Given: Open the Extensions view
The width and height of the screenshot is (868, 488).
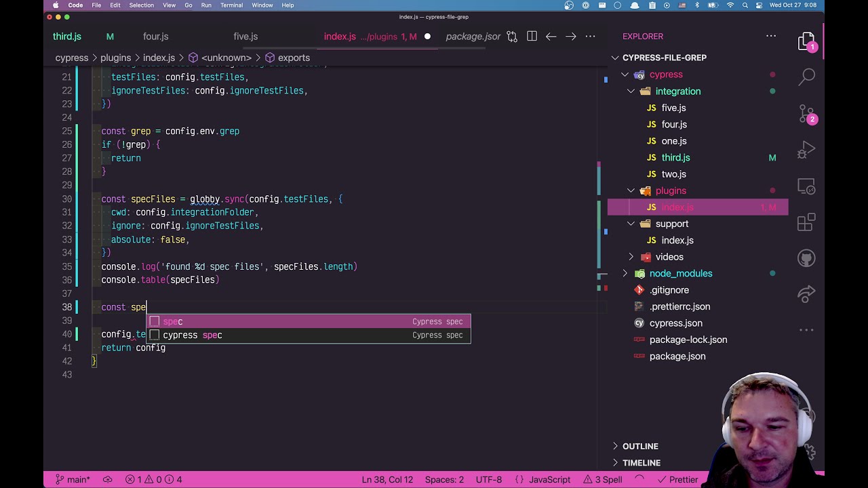Looking at the screenshot, I should click(806, 222).
